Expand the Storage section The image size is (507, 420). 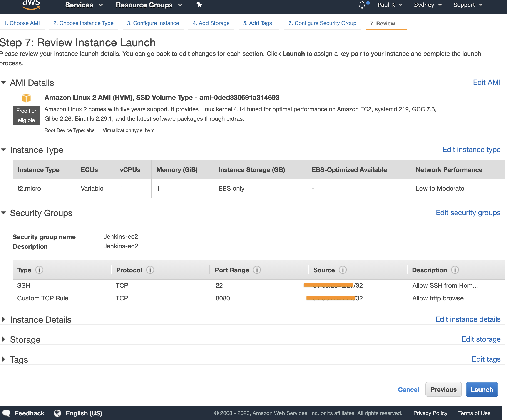[4, 339]
